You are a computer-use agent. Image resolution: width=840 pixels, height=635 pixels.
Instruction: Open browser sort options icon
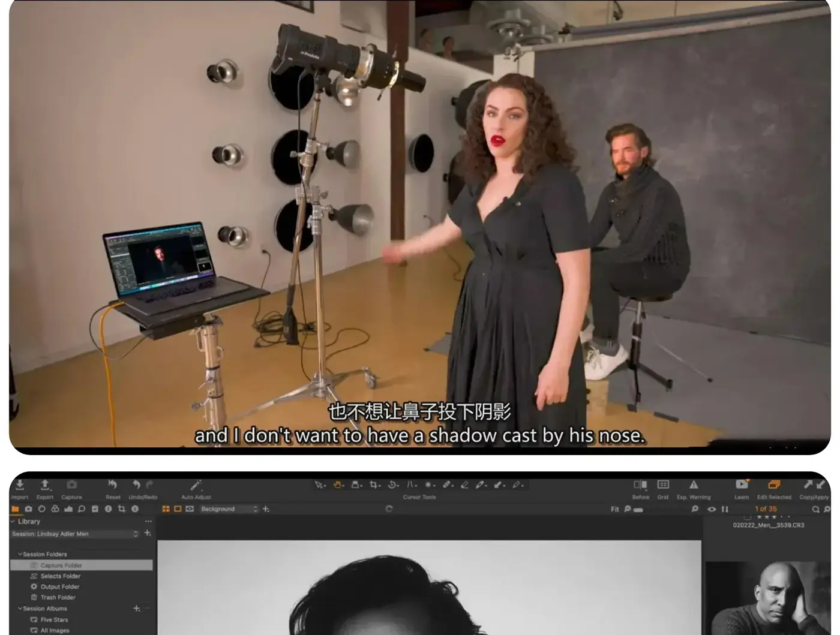(725, 509)
